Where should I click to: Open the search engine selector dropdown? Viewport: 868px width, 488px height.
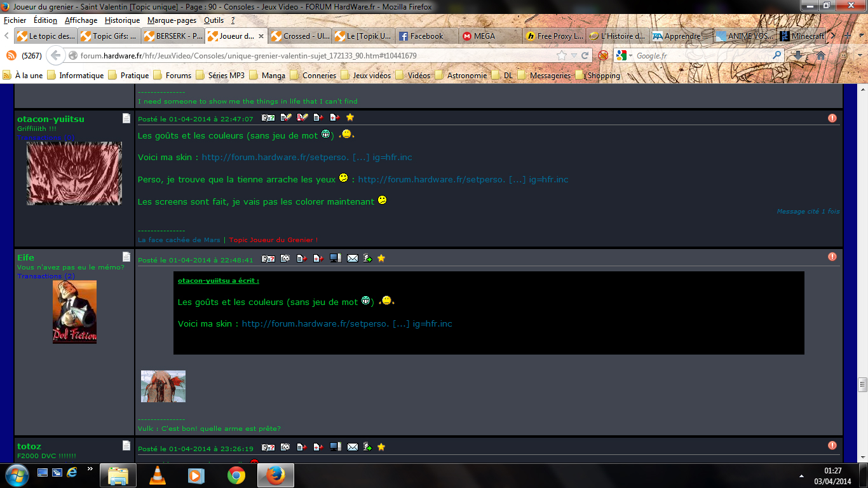625,55
